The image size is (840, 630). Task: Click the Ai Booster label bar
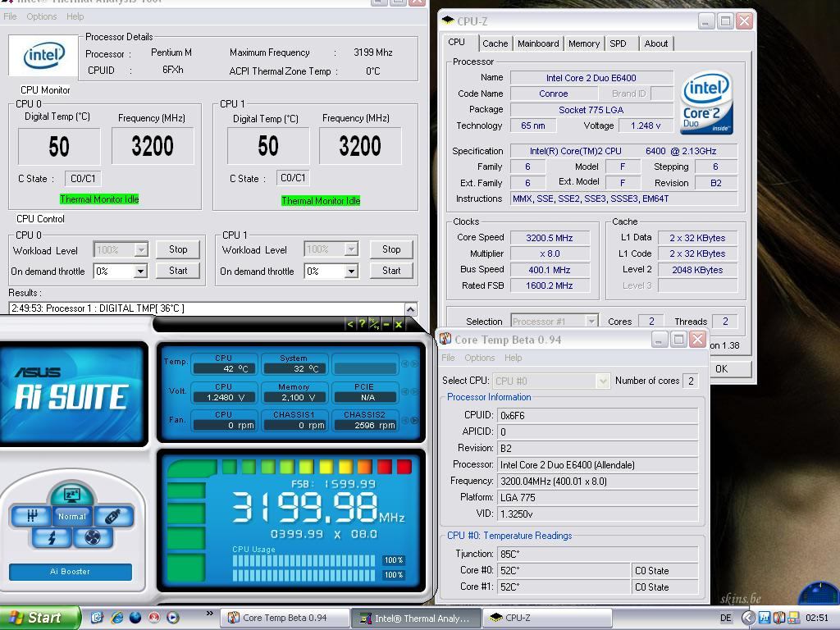[71, 572]
